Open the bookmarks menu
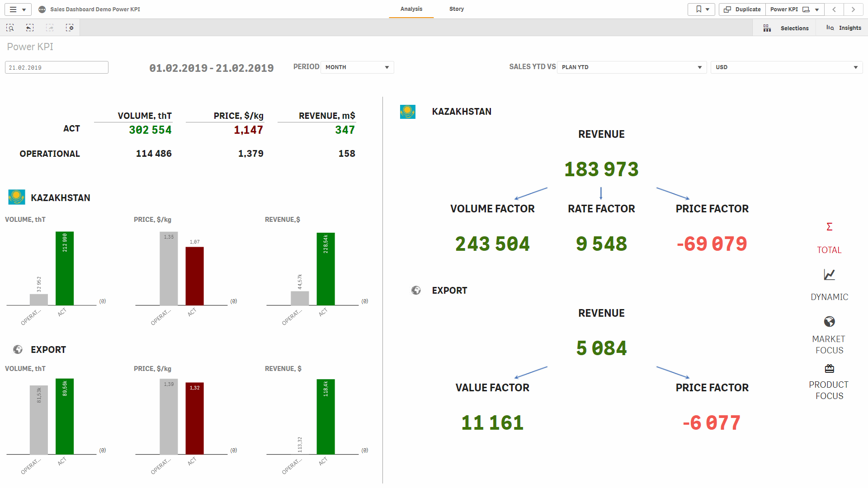This screenshot has height=488, width=868. 701,9
